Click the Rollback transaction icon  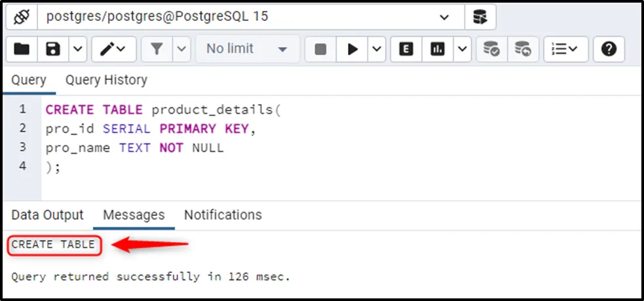(522, 48)
